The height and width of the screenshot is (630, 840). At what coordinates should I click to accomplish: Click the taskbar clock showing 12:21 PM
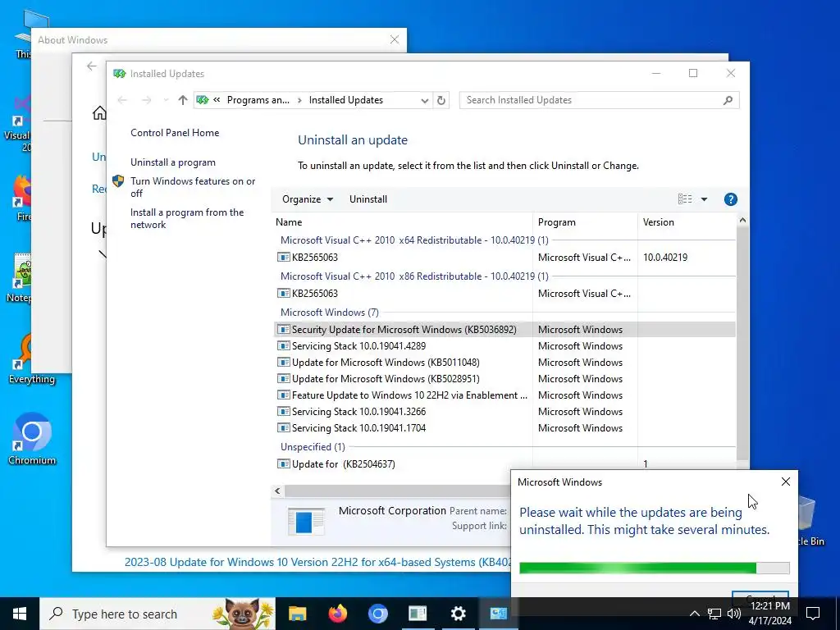click(770, 614)
